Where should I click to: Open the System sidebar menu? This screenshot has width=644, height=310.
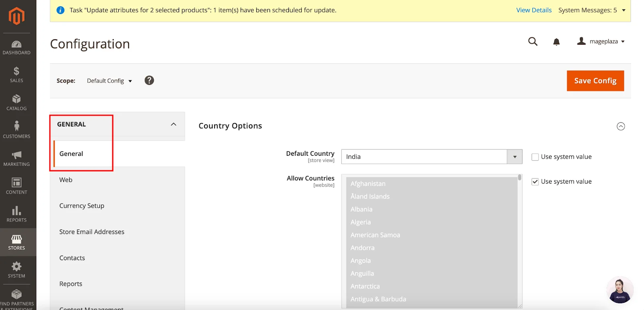coord(17,270)
